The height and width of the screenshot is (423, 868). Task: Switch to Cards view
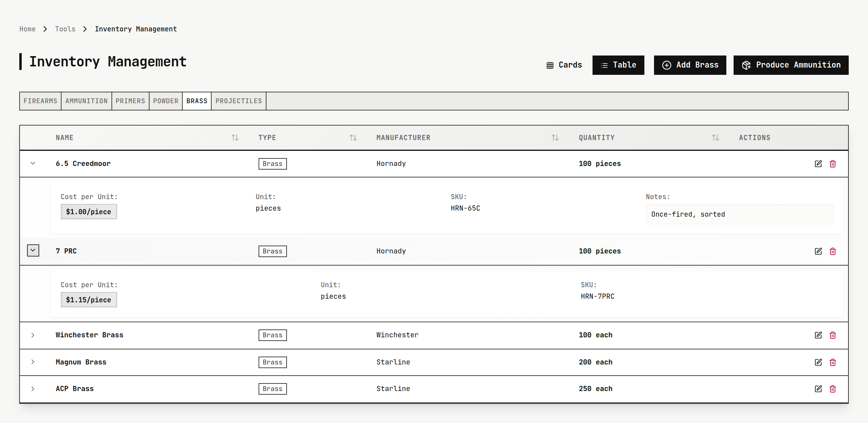(x=564, y=65)
